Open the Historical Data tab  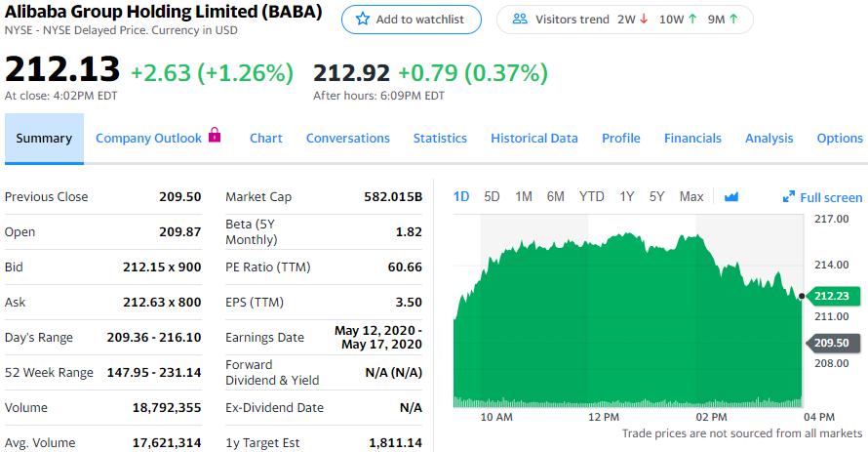(533, 139)
